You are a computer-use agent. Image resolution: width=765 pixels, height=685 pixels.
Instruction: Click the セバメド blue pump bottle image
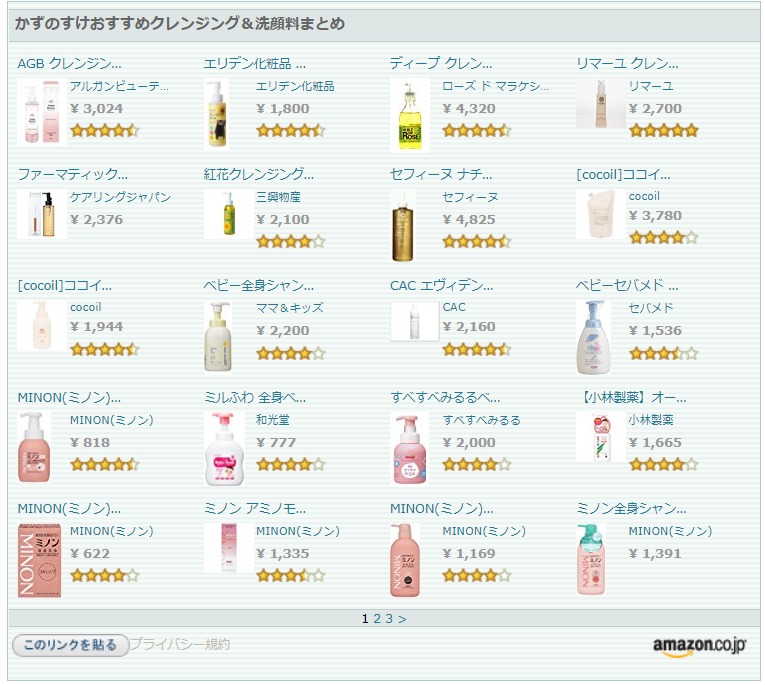click(x=594, y=338)
